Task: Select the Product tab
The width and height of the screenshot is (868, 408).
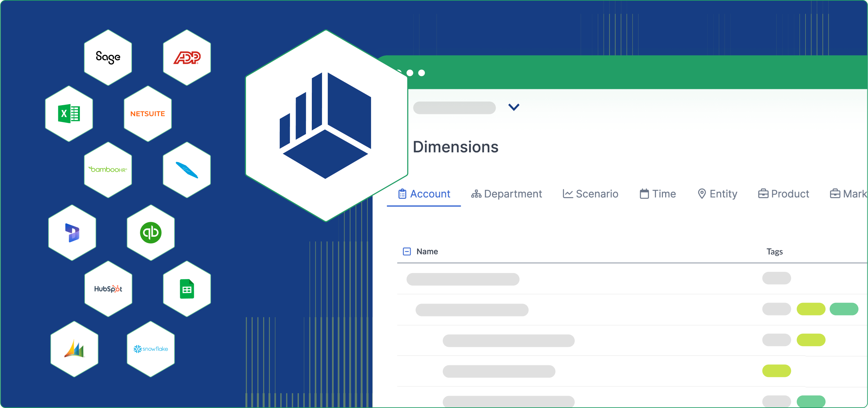Action: tap(784, 194)
